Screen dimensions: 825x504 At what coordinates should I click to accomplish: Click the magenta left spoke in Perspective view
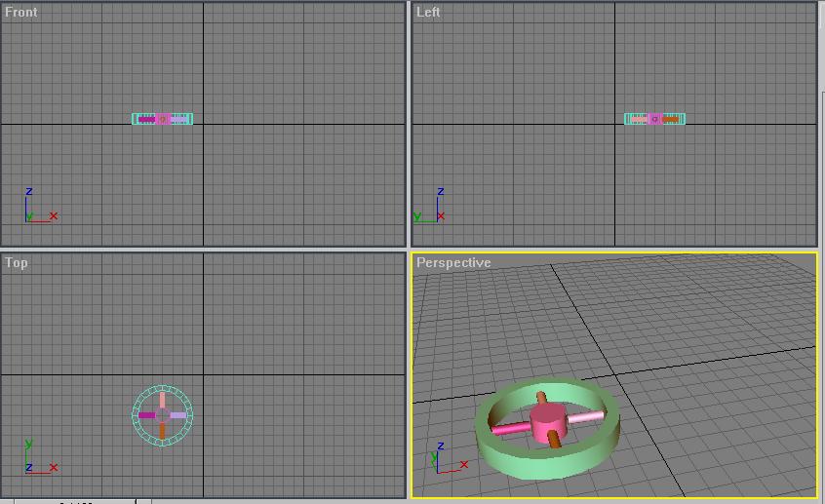click(510, 428)
